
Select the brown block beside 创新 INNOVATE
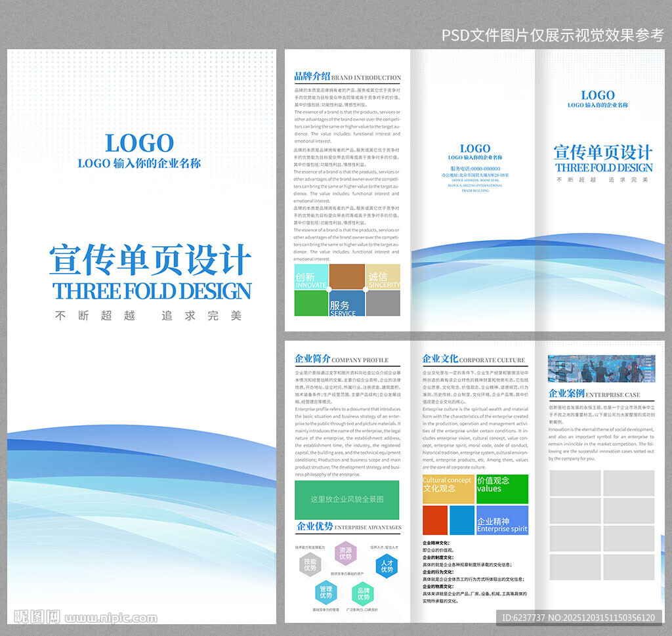coord(347,276)
